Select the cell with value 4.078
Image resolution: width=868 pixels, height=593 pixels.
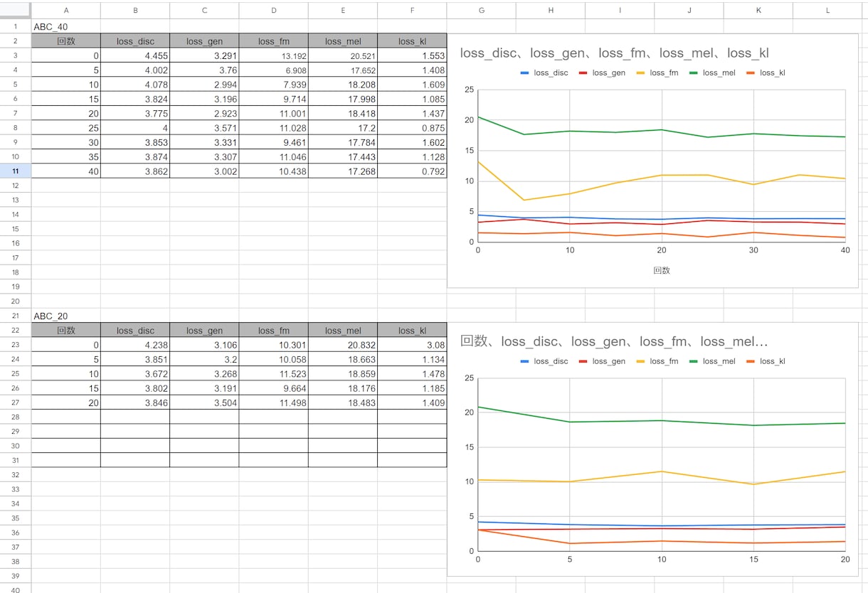point(135,85)
